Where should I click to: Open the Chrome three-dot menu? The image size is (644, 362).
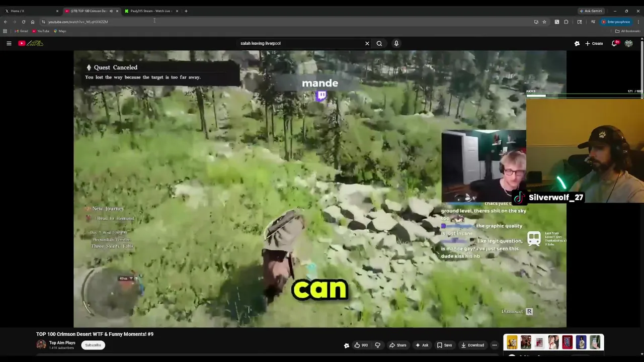click(x=638, y=22)
